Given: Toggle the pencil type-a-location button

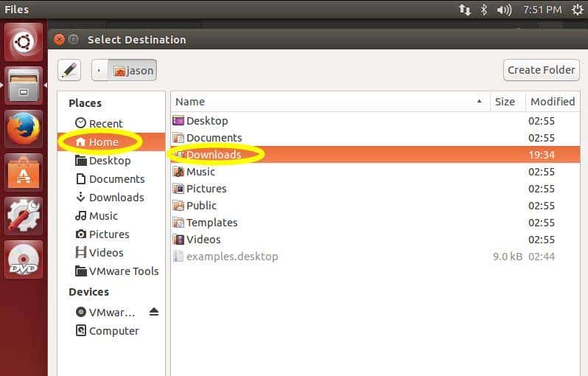Looking at the screenshot, I should click(x=69, y=70).
